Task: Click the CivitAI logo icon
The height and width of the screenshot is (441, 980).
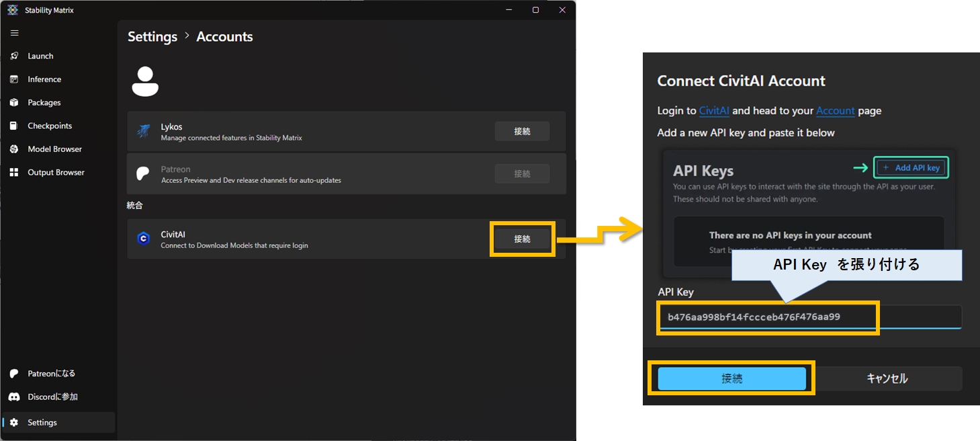Action: (143, 239)
